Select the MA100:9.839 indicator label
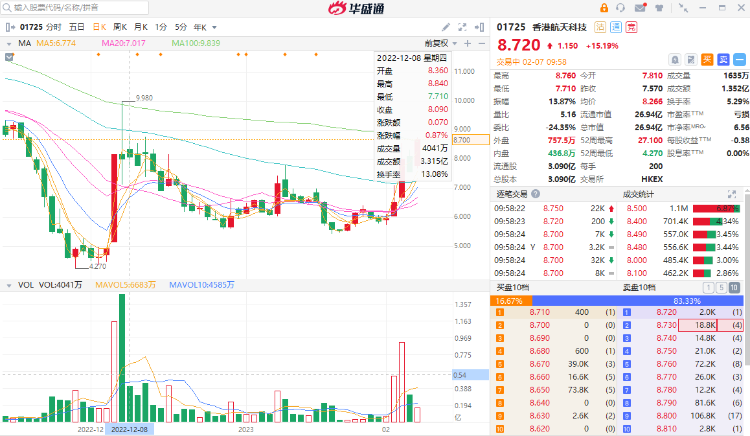750x436 pixels. 196,44
